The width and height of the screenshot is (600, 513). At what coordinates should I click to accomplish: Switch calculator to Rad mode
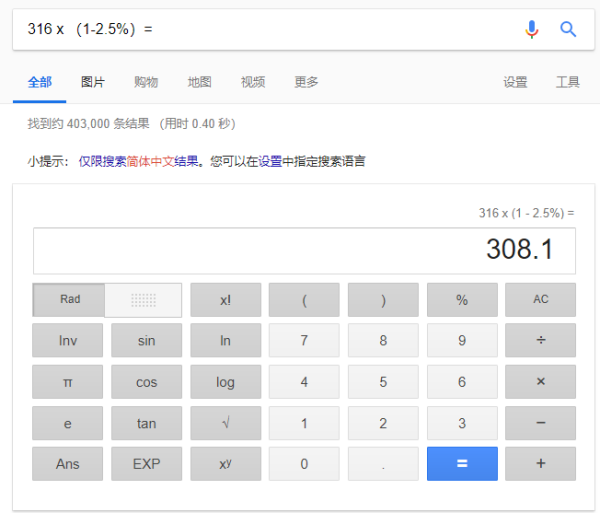(70, 300)
